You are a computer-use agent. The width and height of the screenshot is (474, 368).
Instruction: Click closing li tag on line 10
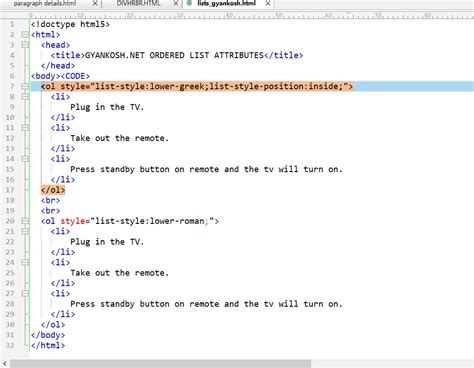coord(63,117)
